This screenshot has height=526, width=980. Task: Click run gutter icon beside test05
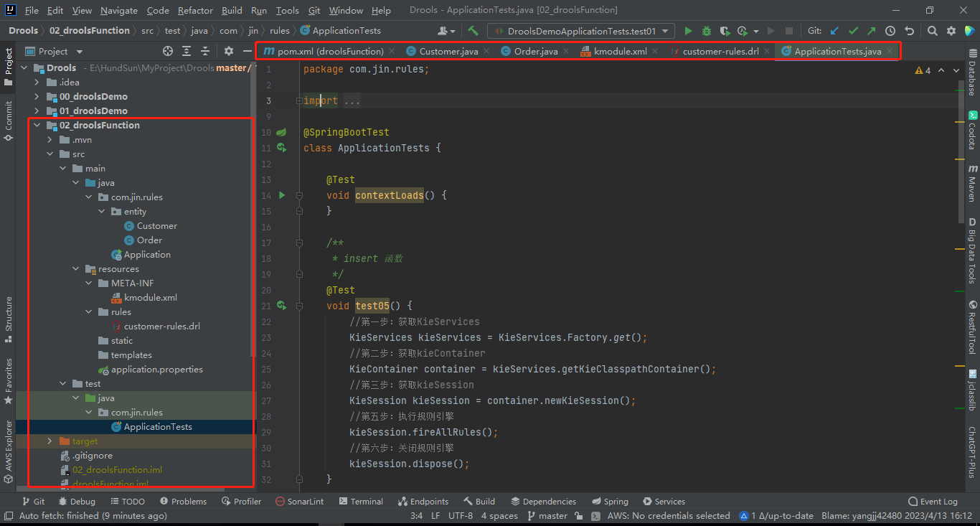pos(282,306)
